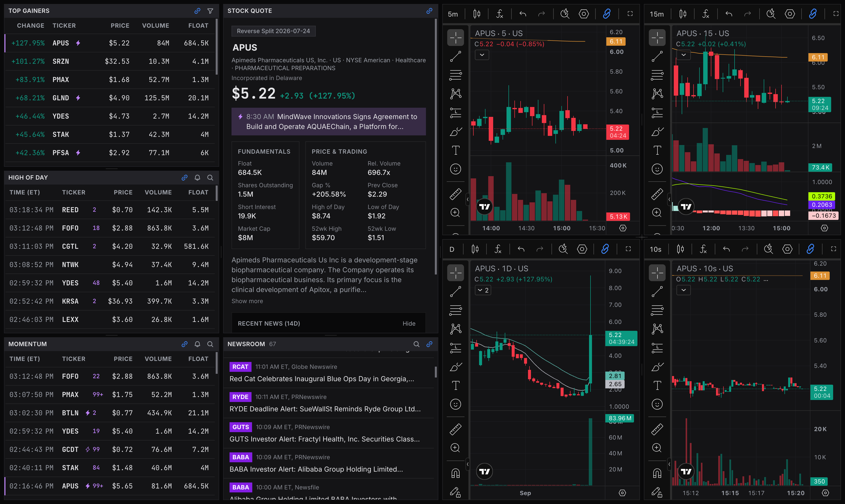The height and width of the screenshot is (504, 845).
Task: Open settings hexagon in 10s chart toolbar
Action: (787, 249)
